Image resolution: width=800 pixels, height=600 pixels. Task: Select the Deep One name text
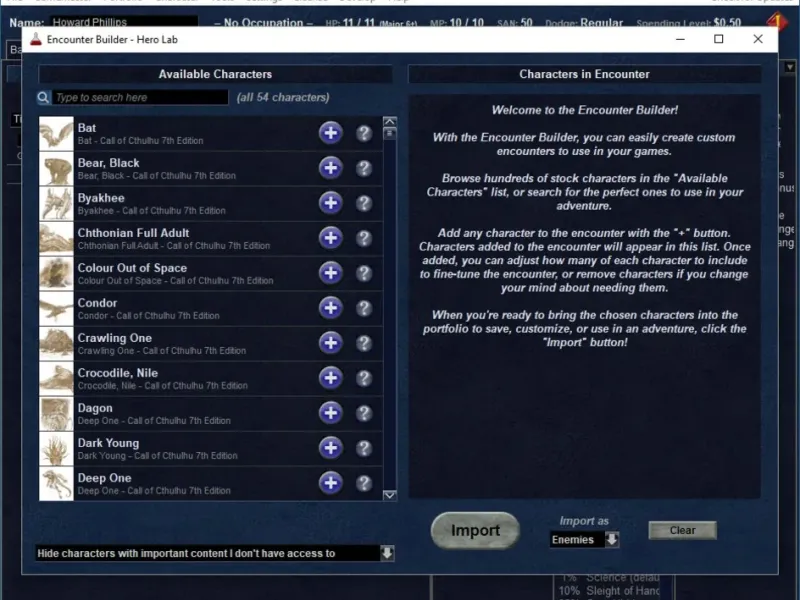click(105, 478)
